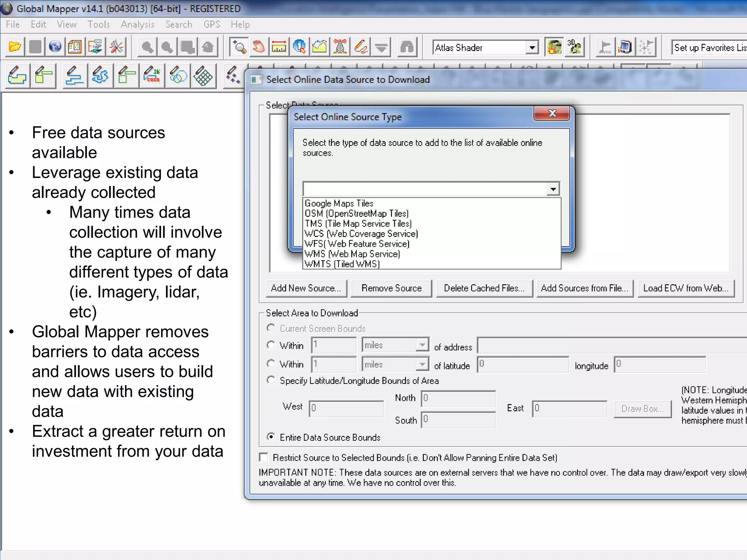Viewport: 747px width, 560px height.
Task: Open the File menu
Action: pos(13,24)
